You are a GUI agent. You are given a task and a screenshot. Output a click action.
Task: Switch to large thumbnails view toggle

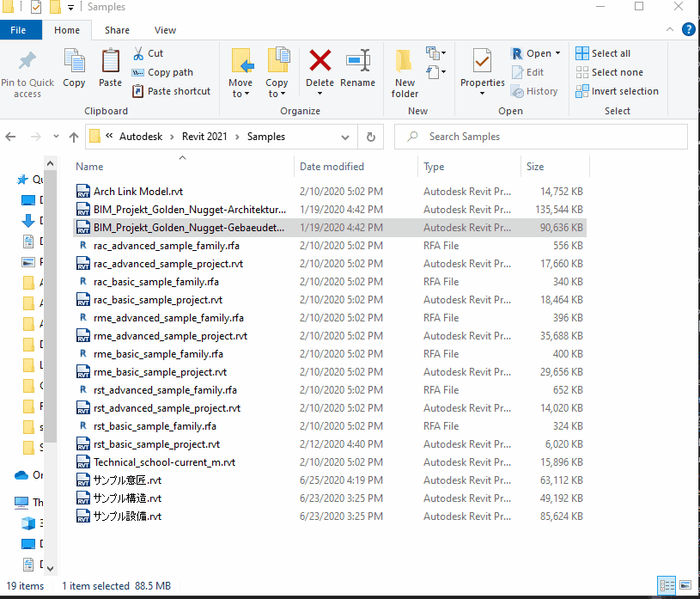point(686,585)
